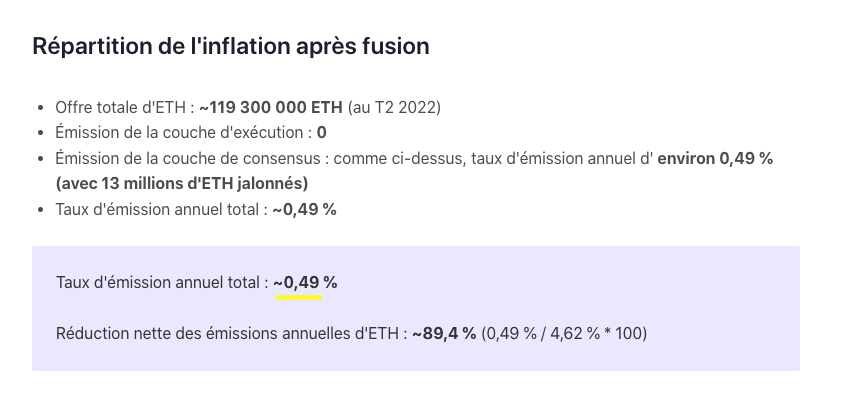The image size is (867, 409).
Task: Click the bold "environ 0,49 %" text
Action: pyautogui.click(x=715, y=158)
